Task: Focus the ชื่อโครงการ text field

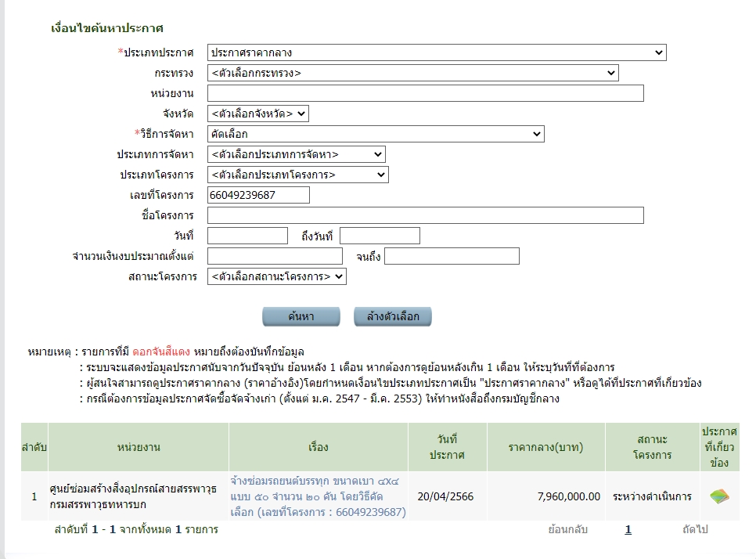Action: [x=425, y=215]
